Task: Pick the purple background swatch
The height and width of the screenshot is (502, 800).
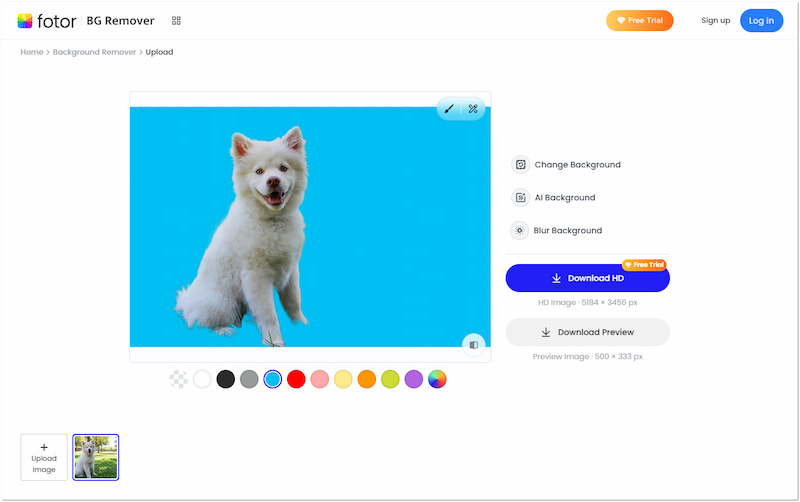Action: click(414, 379)
